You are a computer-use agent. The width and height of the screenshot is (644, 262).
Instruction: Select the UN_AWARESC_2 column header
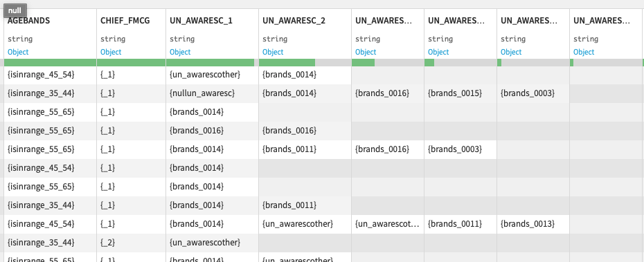294,21
